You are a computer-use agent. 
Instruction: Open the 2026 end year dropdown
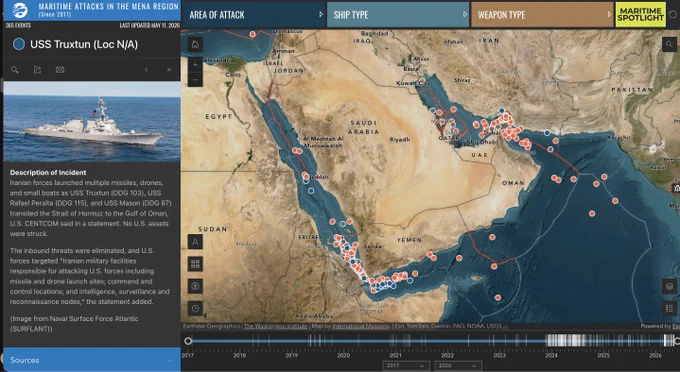coord(458,366)
